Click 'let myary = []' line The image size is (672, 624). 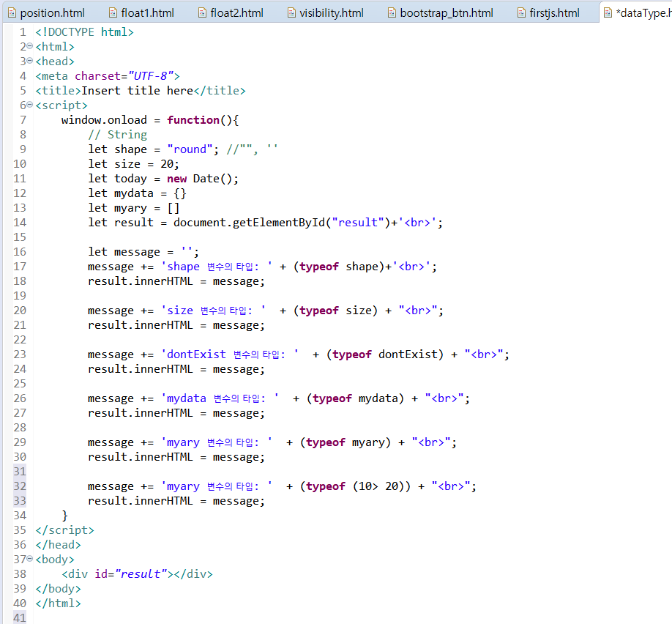[134, 207]
